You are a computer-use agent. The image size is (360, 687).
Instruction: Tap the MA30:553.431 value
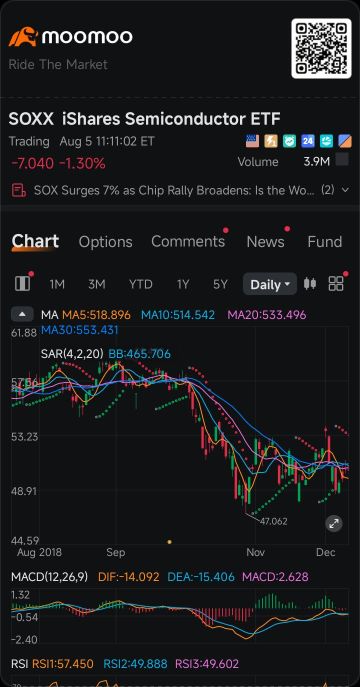point(80,329)
